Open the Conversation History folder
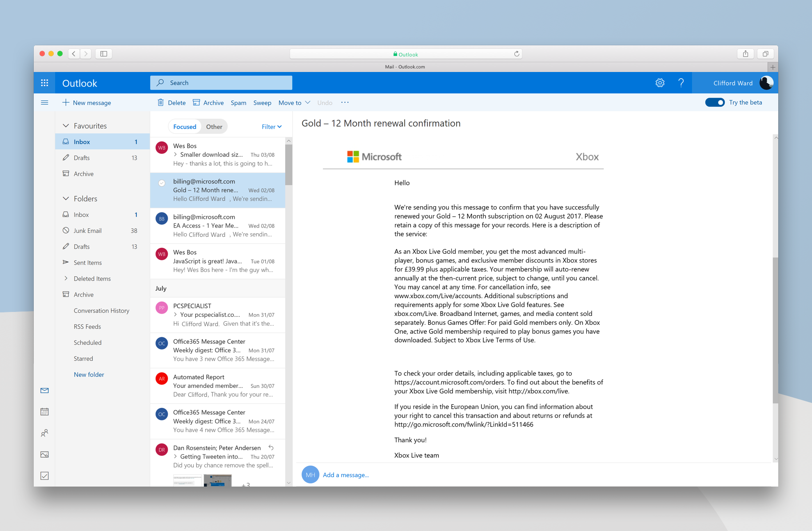Screen dimensions: 812x531 (103, 311)
